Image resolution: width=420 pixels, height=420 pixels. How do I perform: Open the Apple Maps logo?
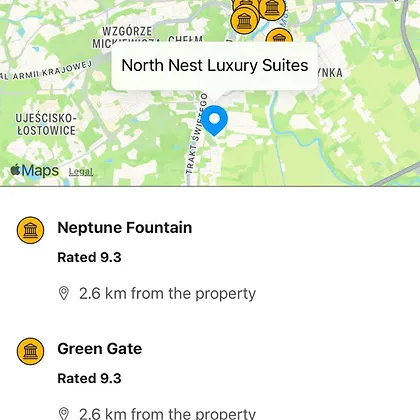pos(35,171)
